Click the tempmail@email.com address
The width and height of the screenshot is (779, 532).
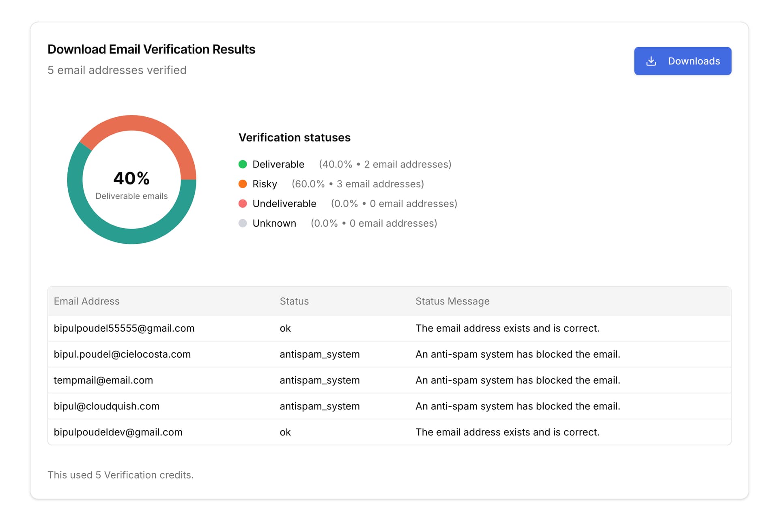pos(103,380)
